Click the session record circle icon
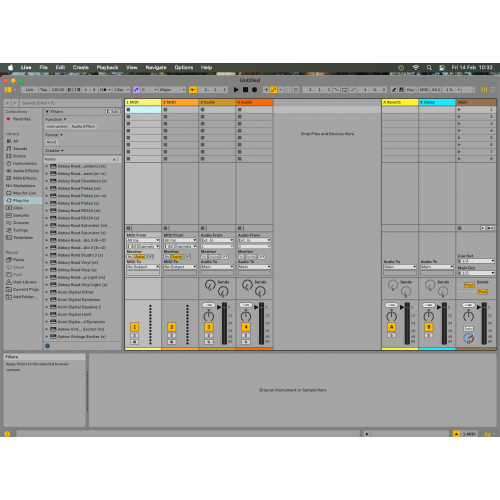The width and height of the screenshot is (500, 500). tap(296, 90)
